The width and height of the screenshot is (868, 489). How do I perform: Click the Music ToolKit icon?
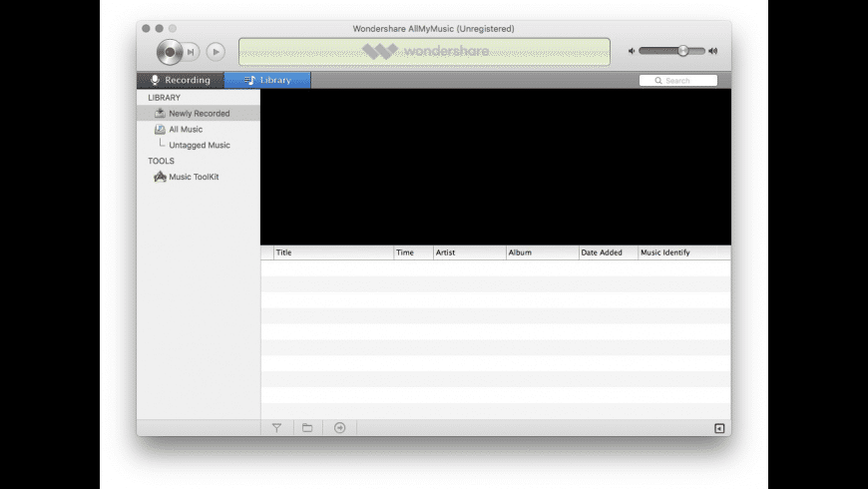click(160, 177)
